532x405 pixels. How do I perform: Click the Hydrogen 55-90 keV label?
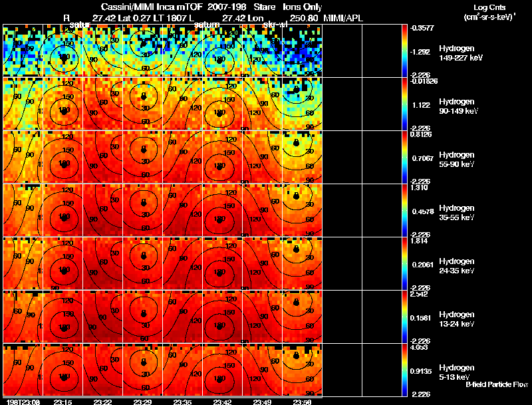(456, 160)
